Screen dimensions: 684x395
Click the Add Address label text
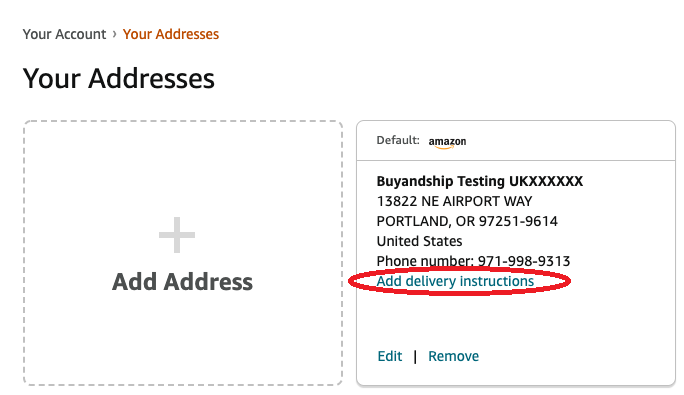182,282
